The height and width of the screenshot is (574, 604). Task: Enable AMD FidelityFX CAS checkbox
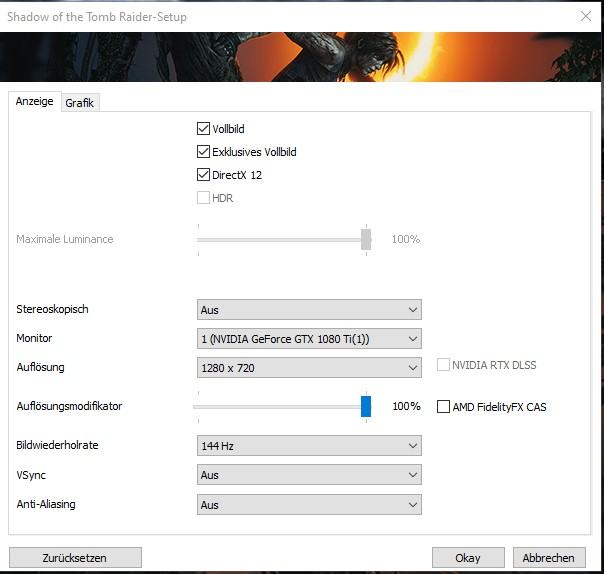443,407
